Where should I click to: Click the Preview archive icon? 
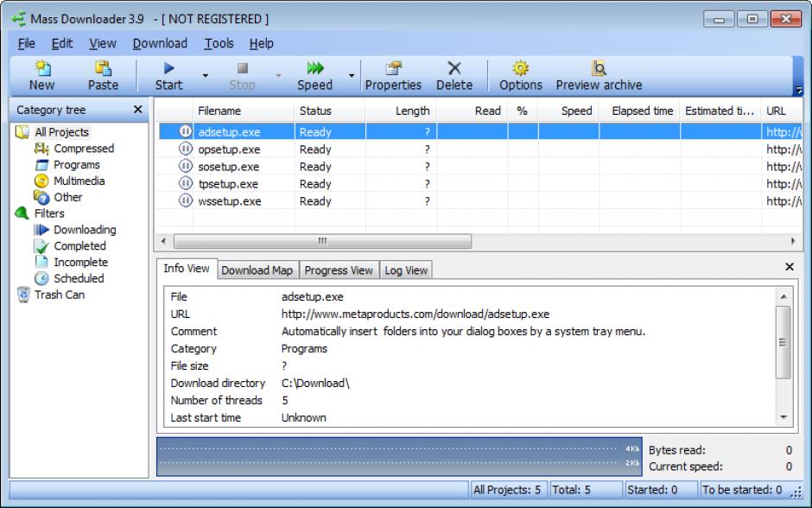pyautogui.click(x=599, y=68)
